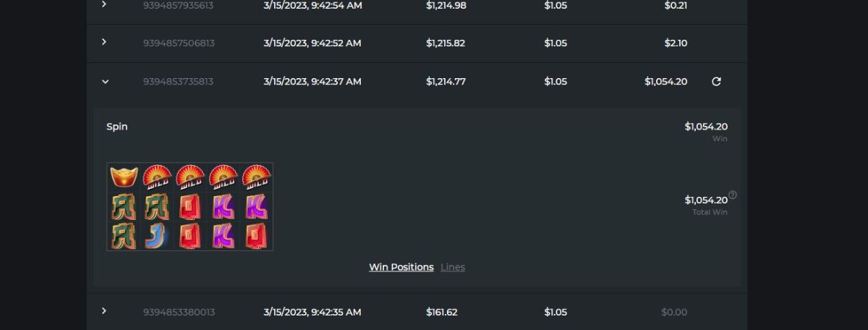Click the Wild fan symbol on the second reel
This screenshot has height=330, width=868.
[x=156, y=177]
